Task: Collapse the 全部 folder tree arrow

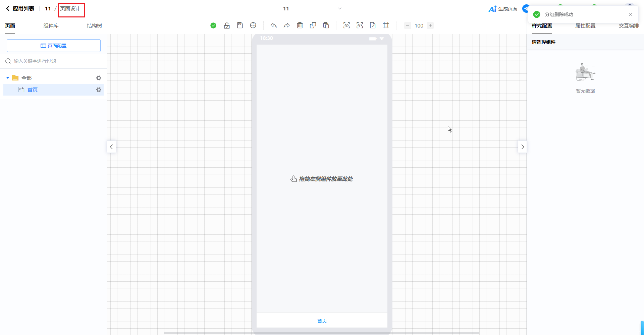Action: [x=8, y=78]
